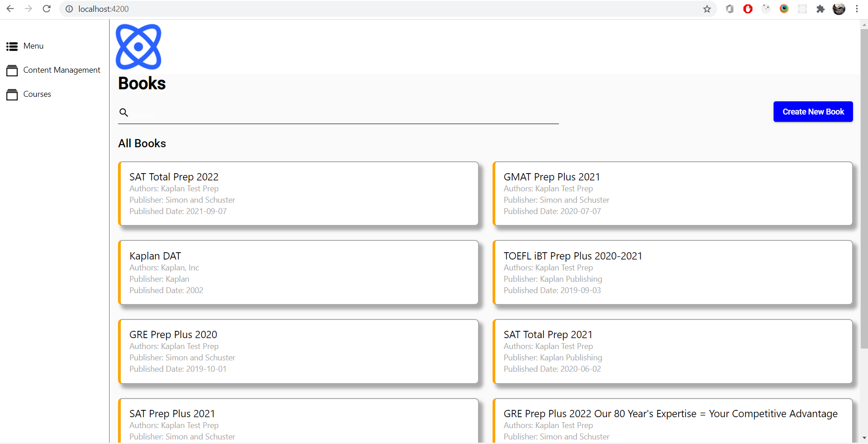Bookmark this page with the star icon
868x444 pixels.
707,9
